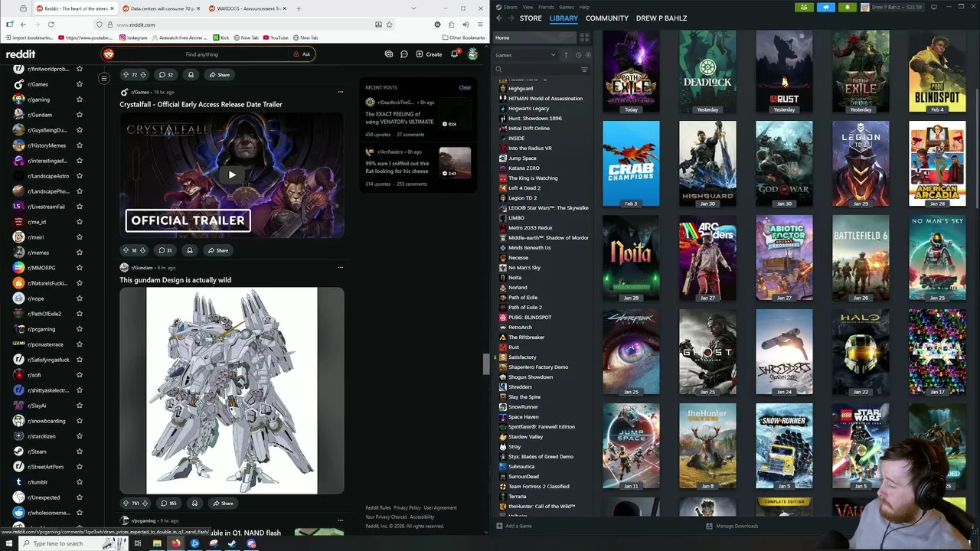
Task: Open Steam friends activity green button
Action: (804, 7)
